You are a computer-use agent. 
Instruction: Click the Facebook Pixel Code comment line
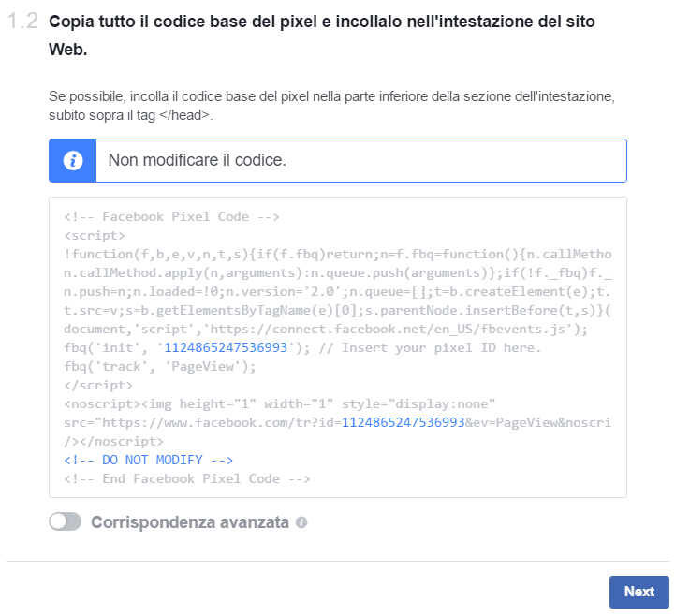tap(171, 216)
